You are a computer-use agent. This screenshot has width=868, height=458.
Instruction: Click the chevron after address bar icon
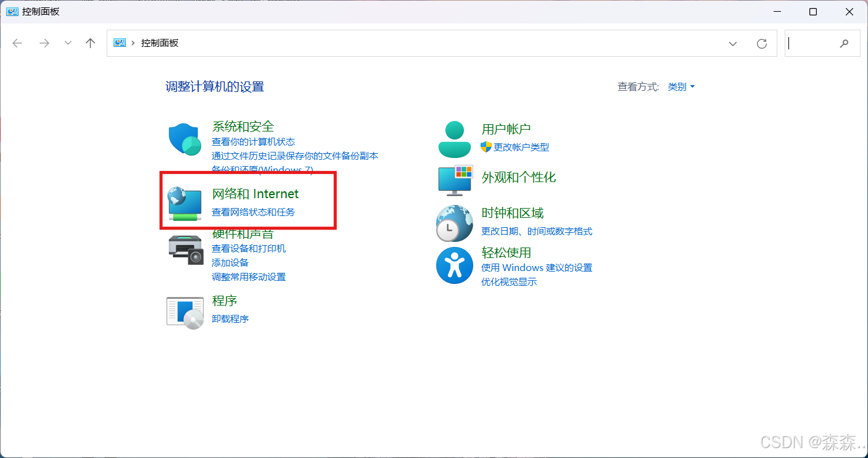coord(134,43)
